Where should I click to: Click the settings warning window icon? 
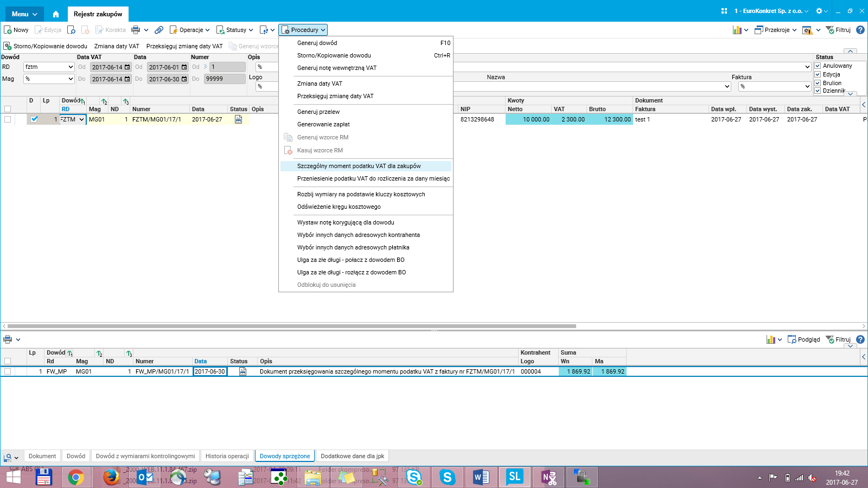[x=808, y=30]
